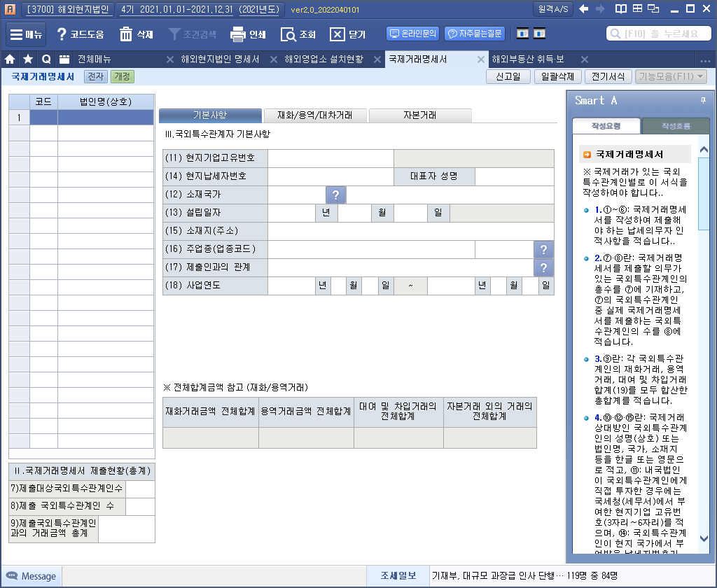Screen dimensions: 717x588
Task: Click the 현지기업고유번호 input field
Action: point(330,158)
